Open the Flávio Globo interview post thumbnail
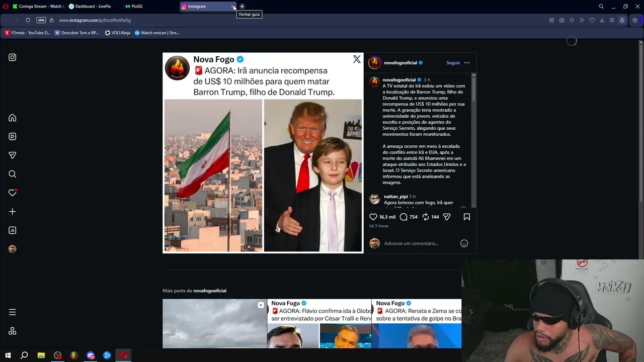The image size is (644, 362). (319, 324)
